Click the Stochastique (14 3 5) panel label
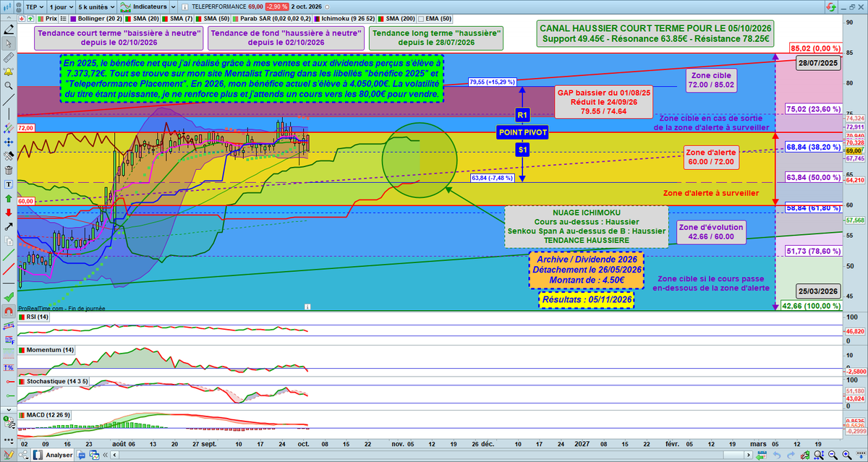Viewport: 868px width, 462px height. pos(57,382)
